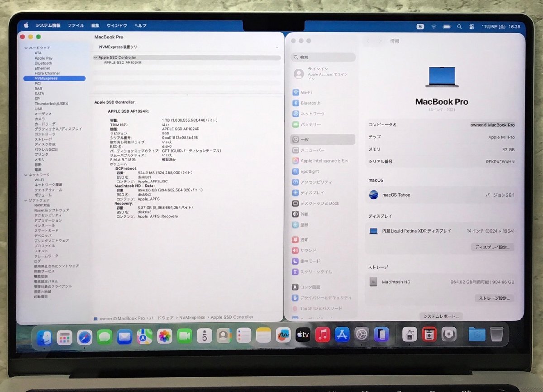The height and width of the screenshot is (392, 543).
Task: Click the ディスプレイ設定... button
Action: tap(492, 248)
